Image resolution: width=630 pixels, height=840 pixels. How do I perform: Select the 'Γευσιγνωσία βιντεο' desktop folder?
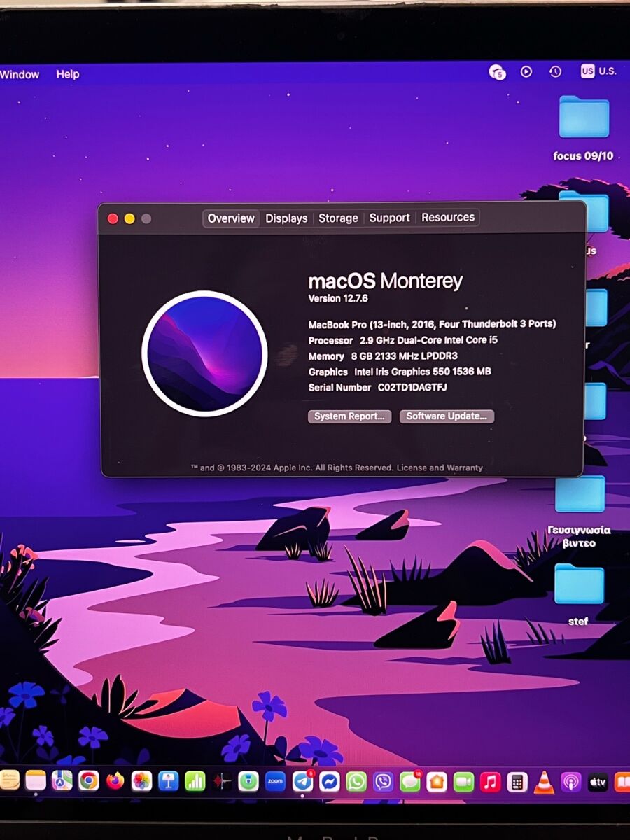pyautogui.click(x=580, y=511)
